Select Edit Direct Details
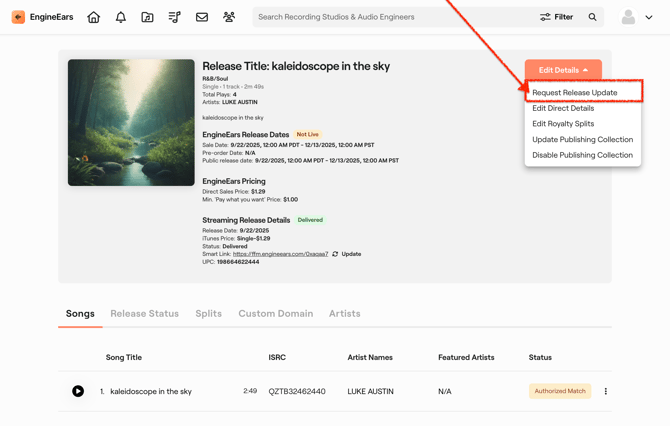 point(563,108)
